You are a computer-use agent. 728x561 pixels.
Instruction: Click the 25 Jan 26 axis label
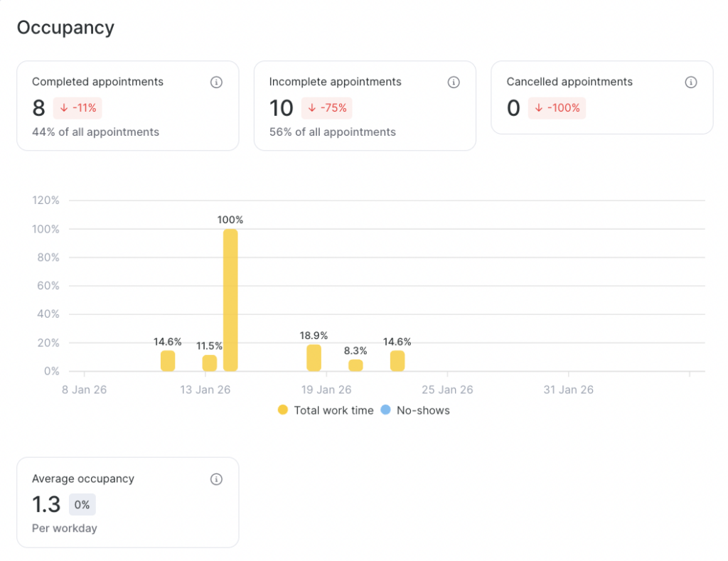(x=447, y=390)
